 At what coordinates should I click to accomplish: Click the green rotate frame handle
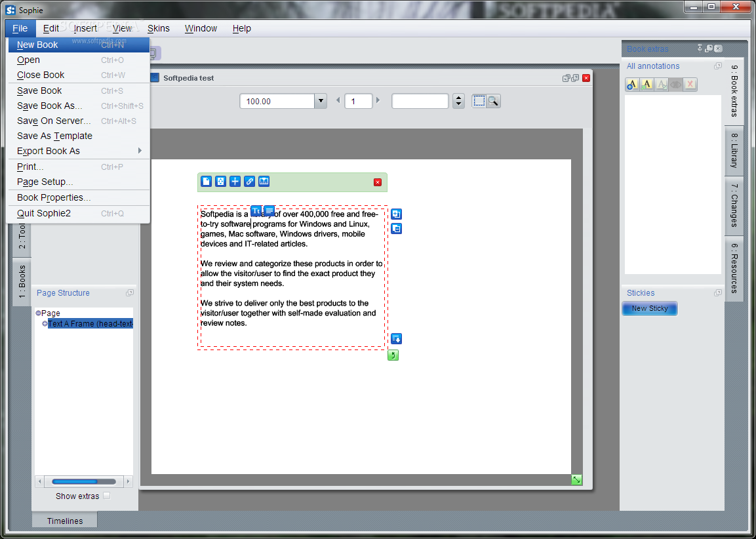393,355
